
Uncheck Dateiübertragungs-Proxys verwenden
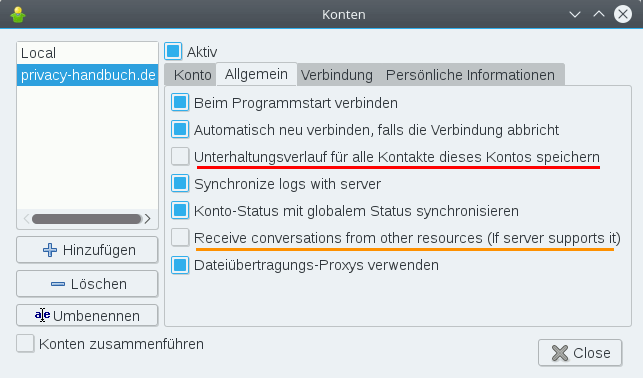180,265
